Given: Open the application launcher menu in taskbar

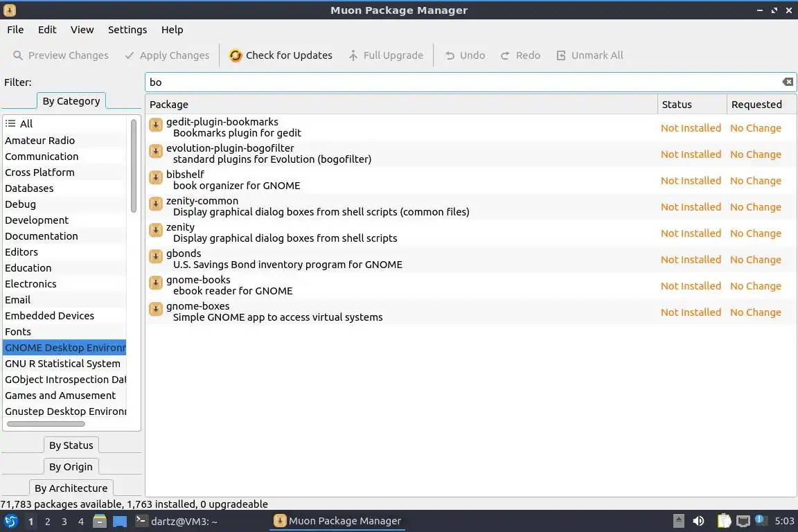Looking at the screenshot, I should coord(10,521).
